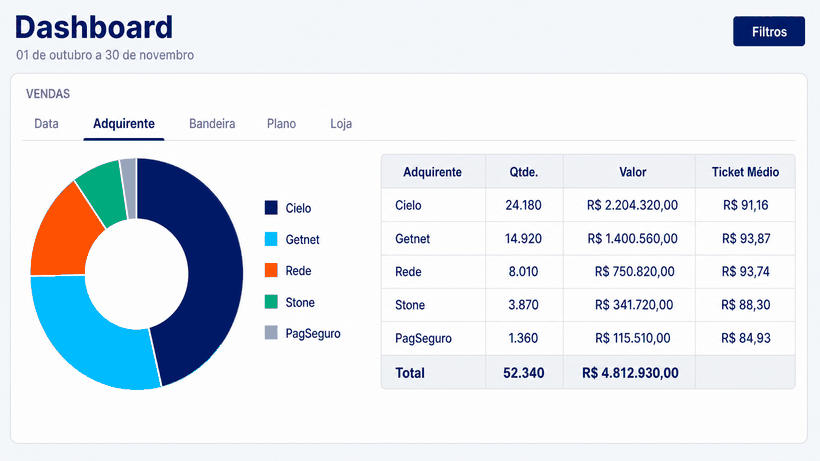Click the value R$ 341.720,00

click(634, 305)
